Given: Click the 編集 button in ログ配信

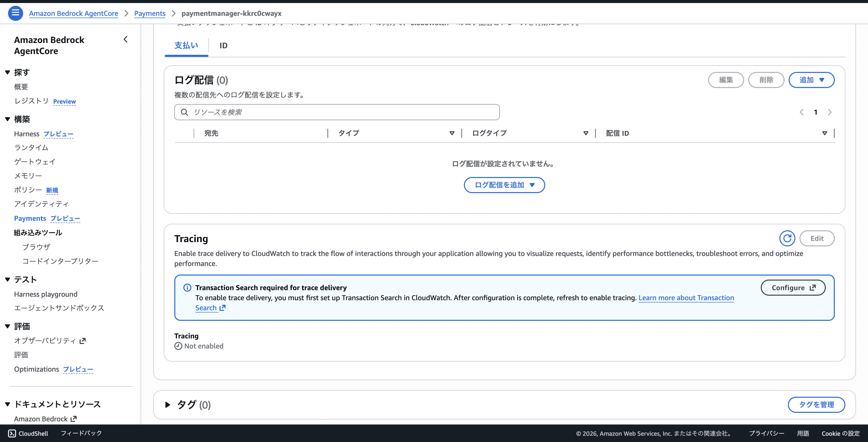Looking at the screenshot, I should click(726, 80).
